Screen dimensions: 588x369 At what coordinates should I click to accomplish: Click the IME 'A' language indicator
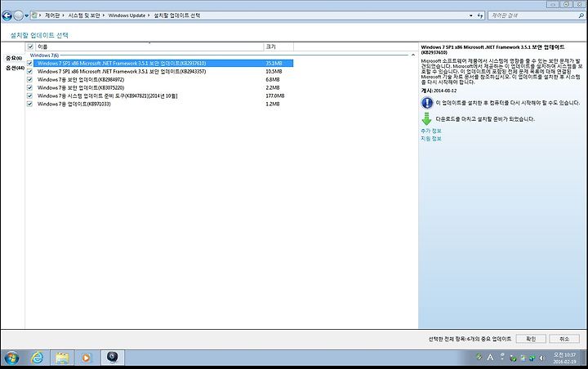490,358
